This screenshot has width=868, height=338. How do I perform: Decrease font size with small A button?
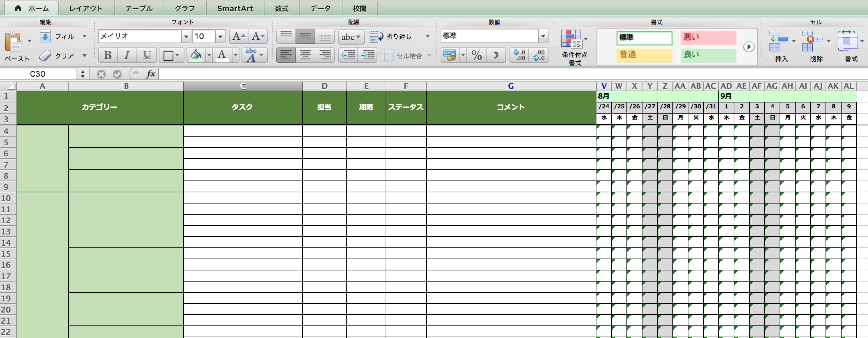point(258,36)
